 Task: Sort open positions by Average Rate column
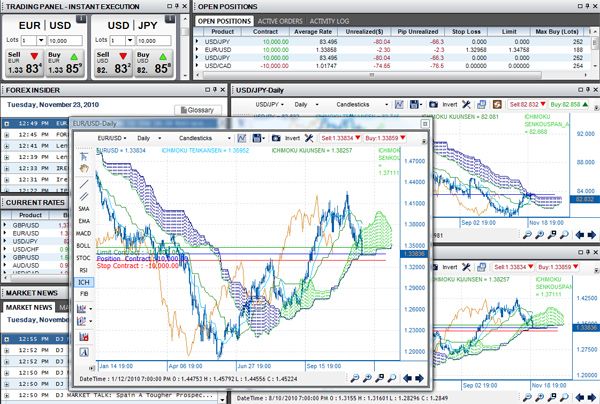[313, 32]
